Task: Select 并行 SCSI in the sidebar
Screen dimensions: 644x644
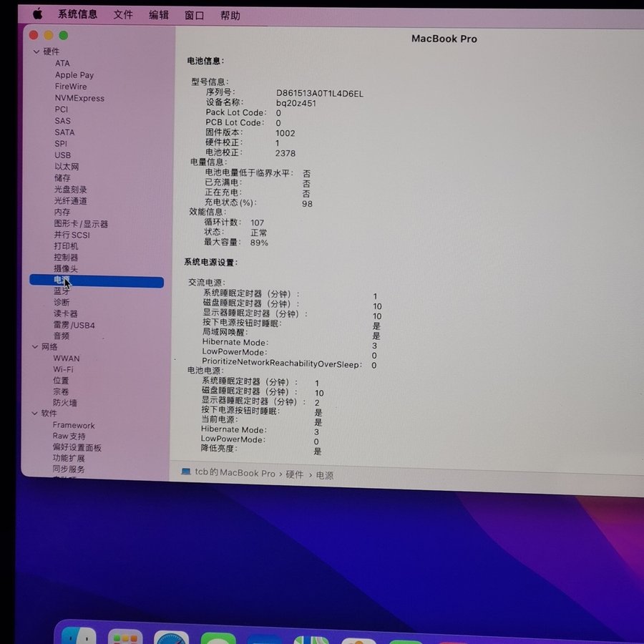Action: coord(72,235)
